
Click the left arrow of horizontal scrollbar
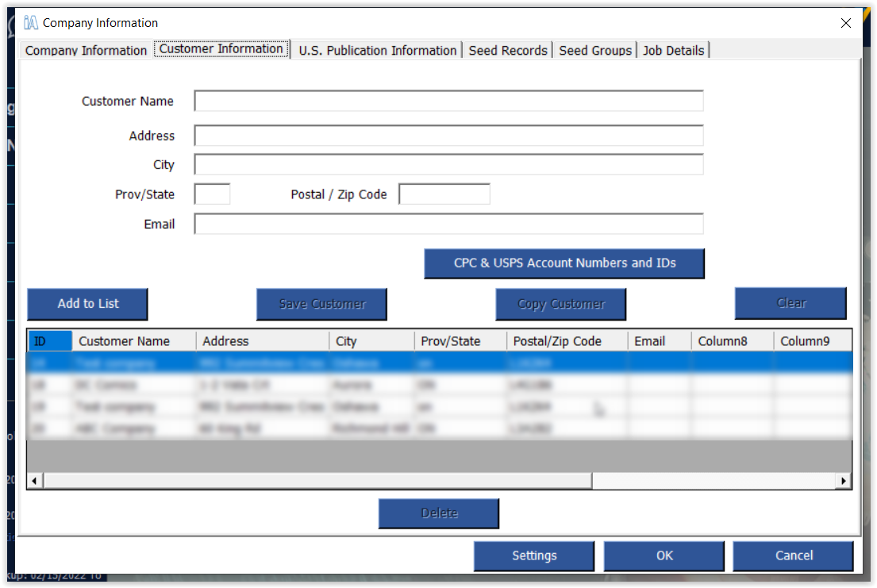tap(35, 481)
